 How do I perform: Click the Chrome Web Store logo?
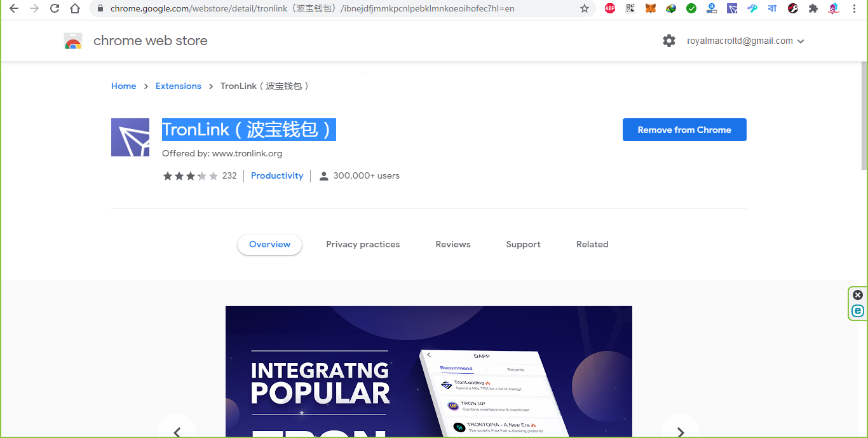pos(73,41)
